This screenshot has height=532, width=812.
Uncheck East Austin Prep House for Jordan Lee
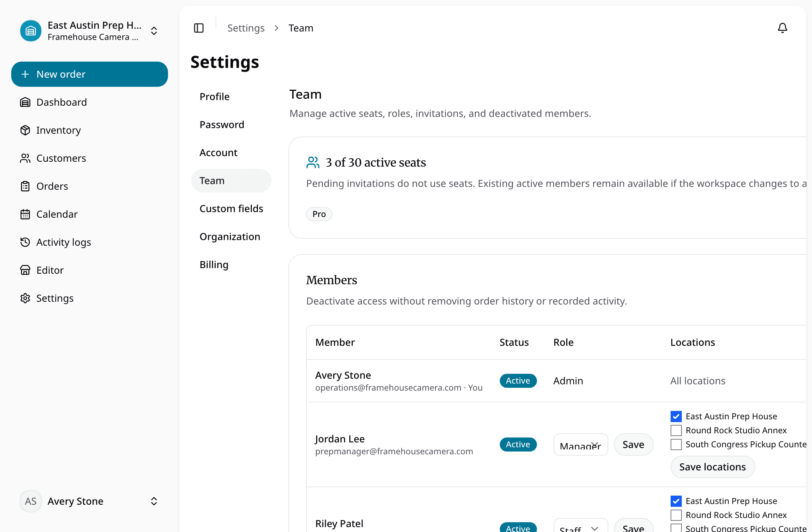pyautogui.click(x=676, y=416)
